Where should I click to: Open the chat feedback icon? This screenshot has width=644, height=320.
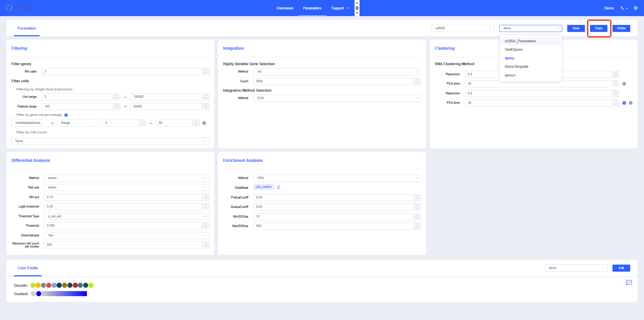click(629, 283)
